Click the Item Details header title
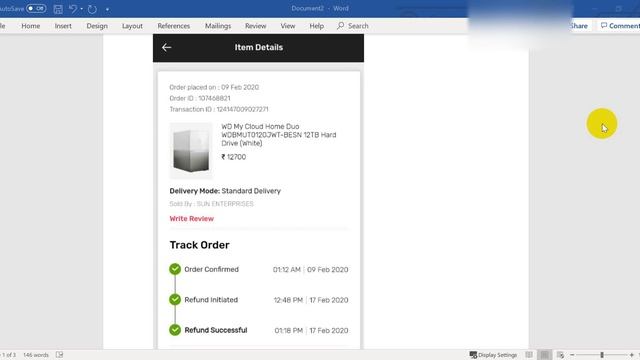Screen dimensions: 640x360 click(258, 47)
